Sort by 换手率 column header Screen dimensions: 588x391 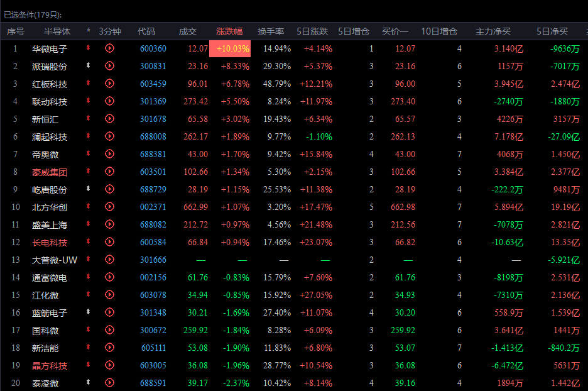click(x=270, y=31)
